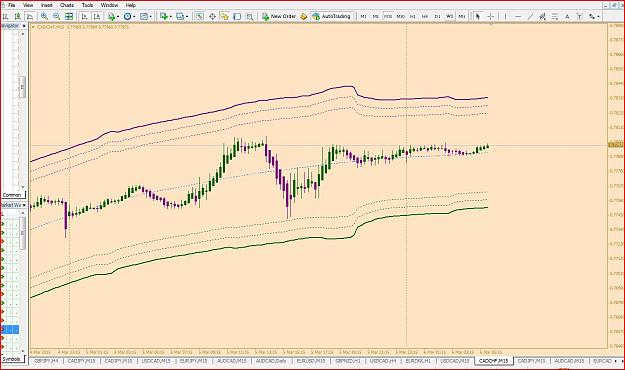Select the text A tool
Screen dimensions: 625x370
567,16
